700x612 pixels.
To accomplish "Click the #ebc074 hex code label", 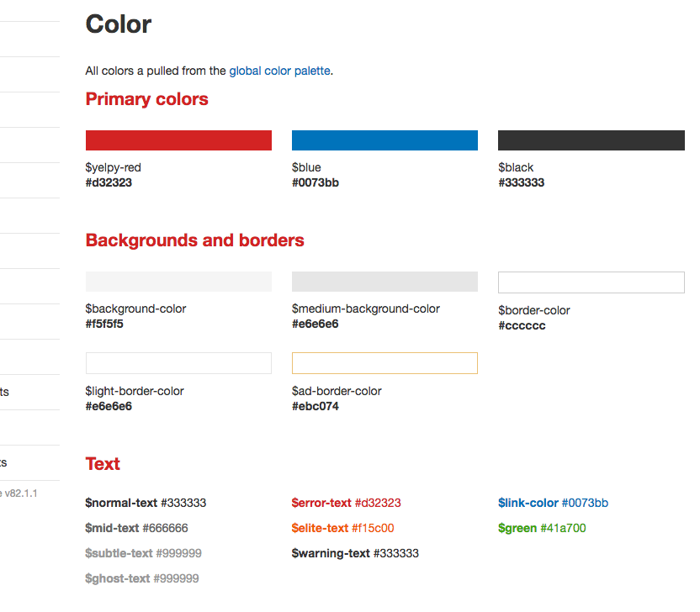I will coord(316,406).
